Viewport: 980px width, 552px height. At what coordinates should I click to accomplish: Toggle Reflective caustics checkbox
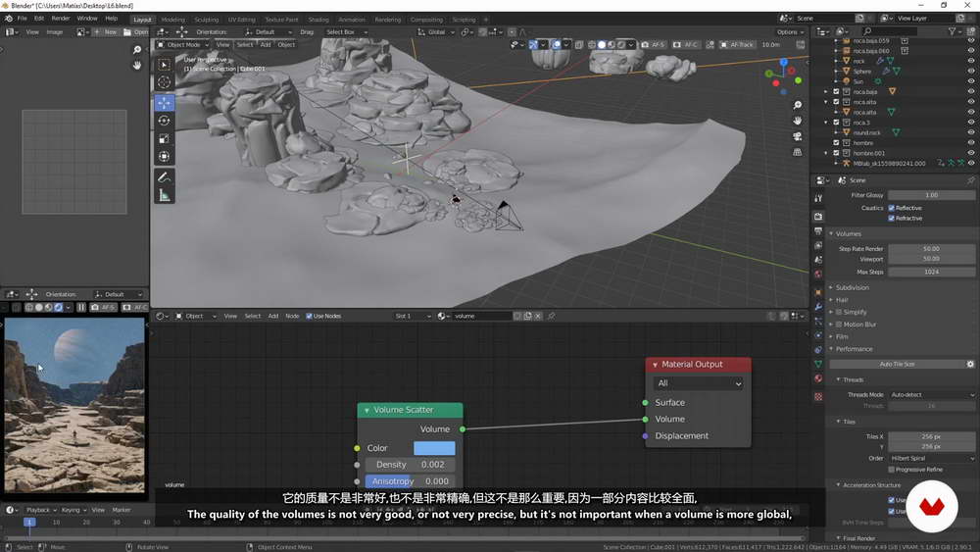tap(891, 208)
